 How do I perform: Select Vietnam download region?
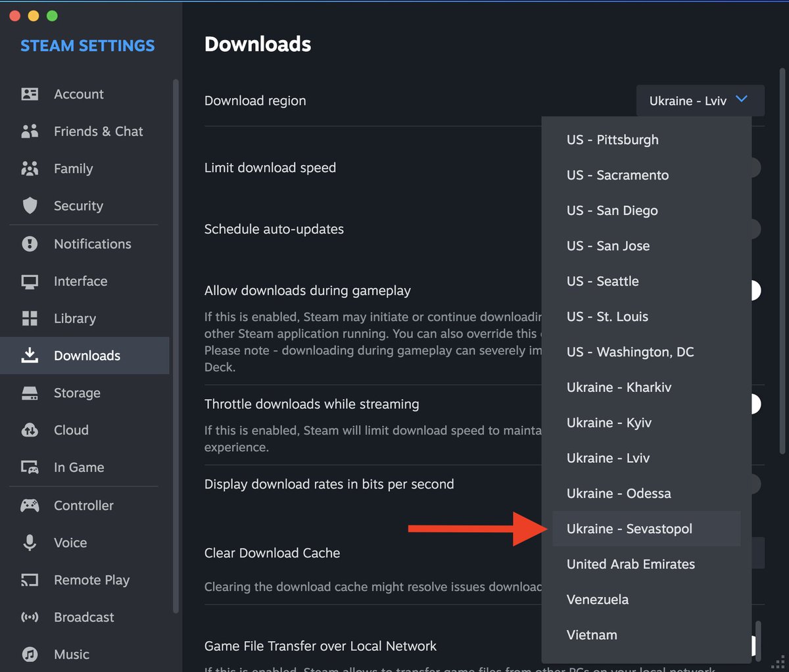pyautogui.click(x=646, y=635)
